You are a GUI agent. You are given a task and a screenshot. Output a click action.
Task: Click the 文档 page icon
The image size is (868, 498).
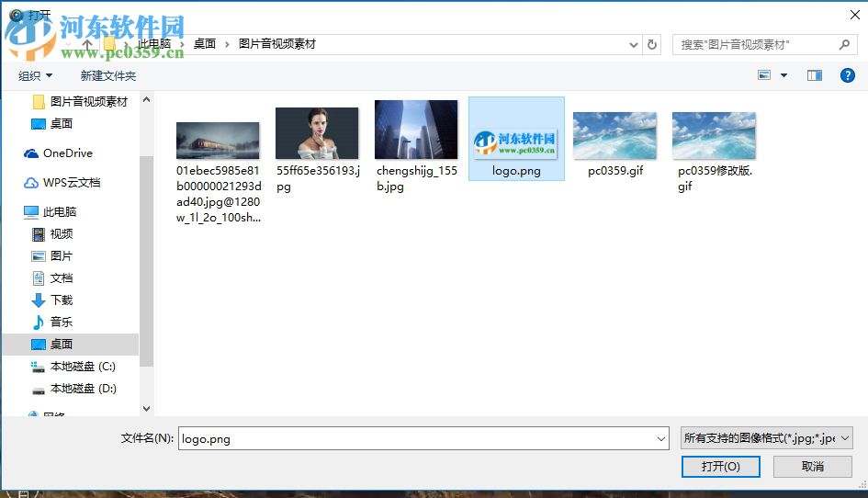[x=39, y=278]
